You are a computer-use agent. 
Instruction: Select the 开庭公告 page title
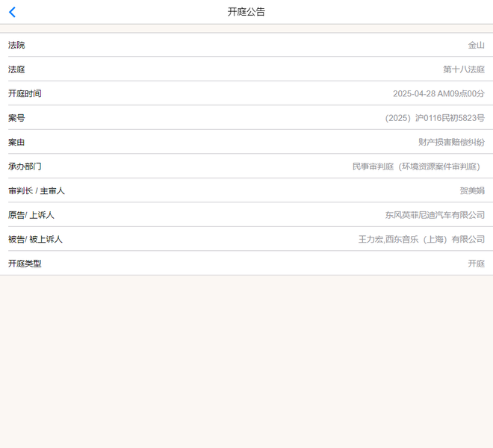click(x=246, y=12)
